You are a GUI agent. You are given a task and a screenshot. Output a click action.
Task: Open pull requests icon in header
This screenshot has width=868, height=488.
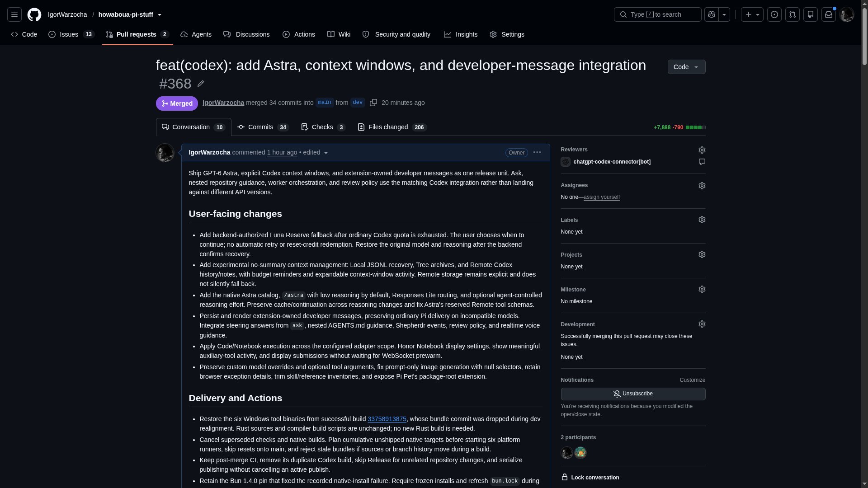(x=793, y=14)
